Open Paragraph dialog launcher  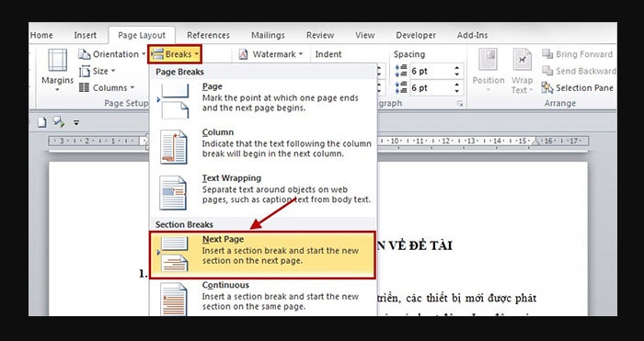coord(460,104)
